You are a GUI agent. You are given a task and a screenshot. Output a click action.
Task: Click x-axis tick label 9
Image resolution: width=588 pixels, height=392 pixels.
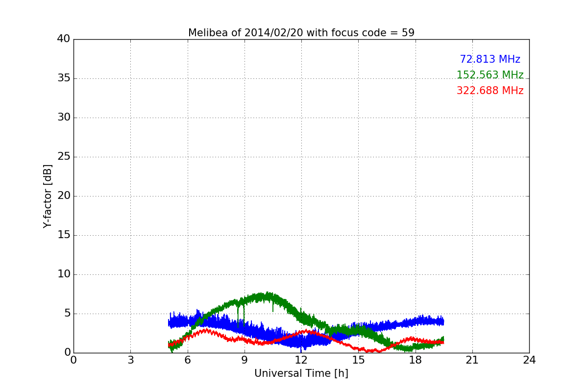[245, 360]
